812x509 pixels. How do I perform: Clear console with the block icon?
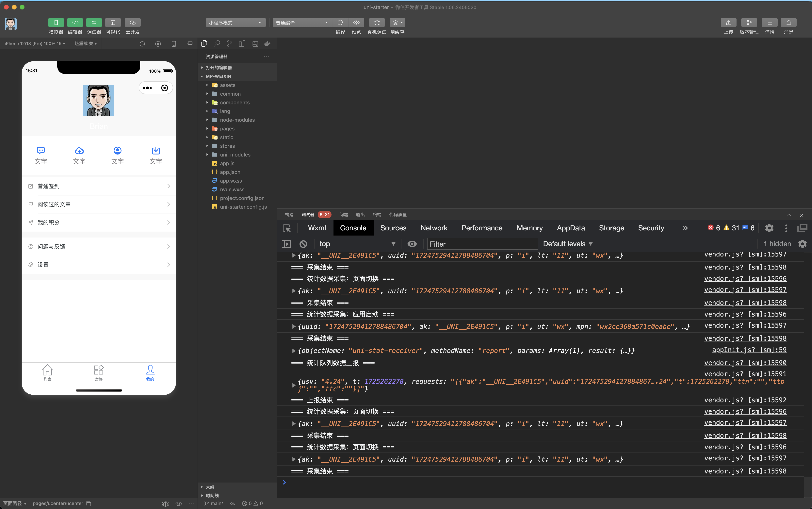point(303,244)
